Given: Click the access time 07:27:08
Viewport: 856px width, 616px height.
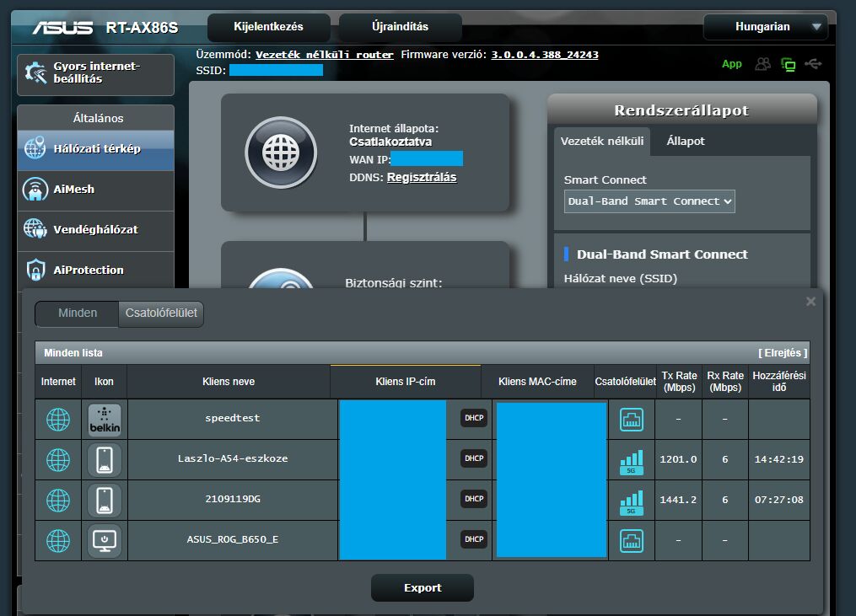Looking at the screenshot, I should pyautogui.click(x=779, y=500).
